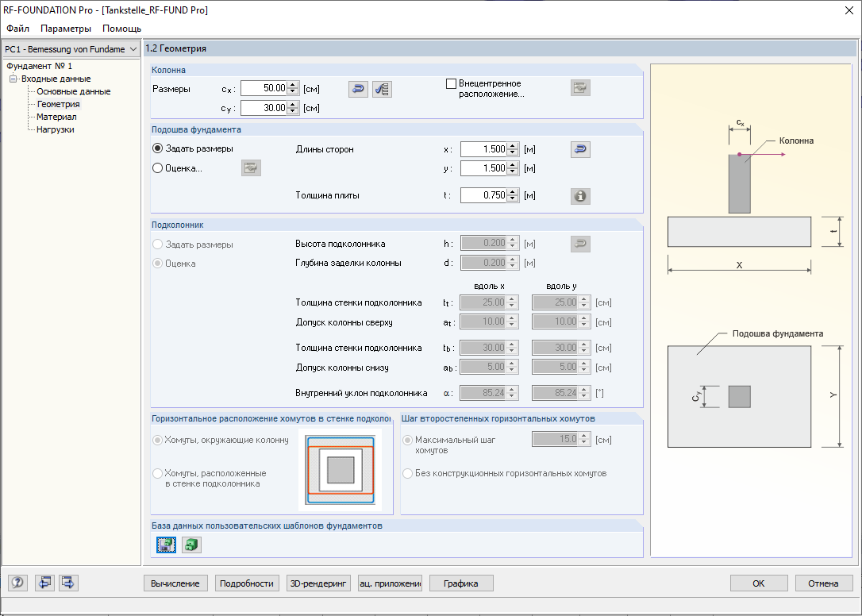The image size is (862, 616).
Task: Save custom foundation template to database
Action: pyautogui.click(x=167, y=545)
